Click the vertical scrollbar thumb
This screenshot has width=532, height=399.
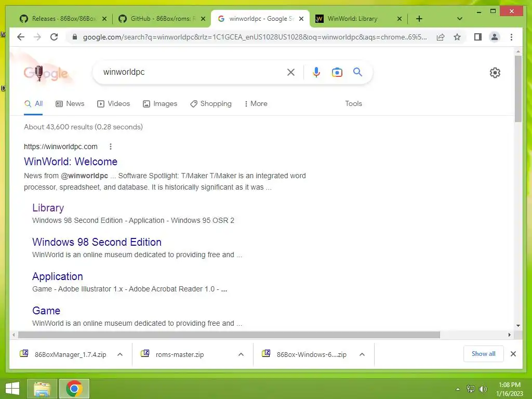(x=518, y=88)
